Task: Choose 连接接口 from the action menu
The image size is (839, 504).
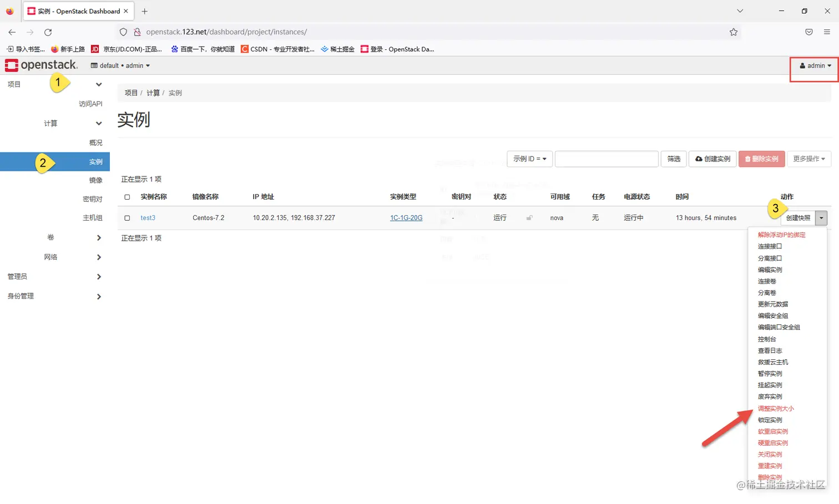Action: click(770, 246)
